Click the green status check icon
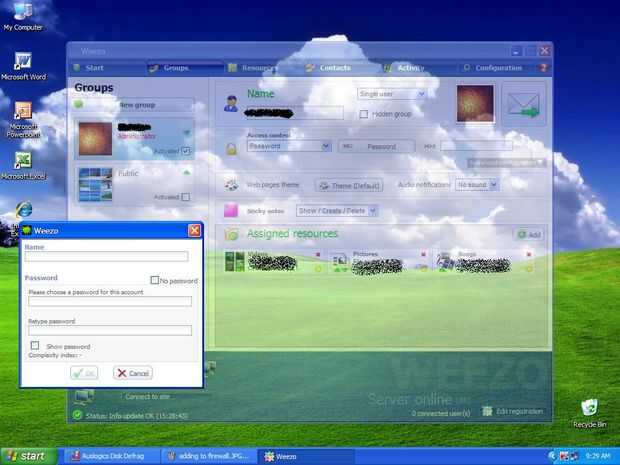The height and width of the screenshot is (465, 620). pyautogui.click(x=78, y=415)
